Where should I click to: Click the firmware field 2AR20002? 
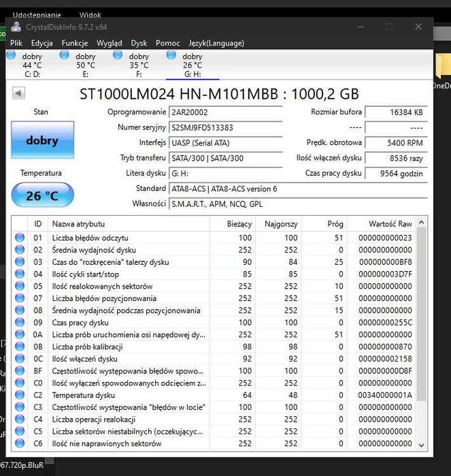(x=226, y=112)
